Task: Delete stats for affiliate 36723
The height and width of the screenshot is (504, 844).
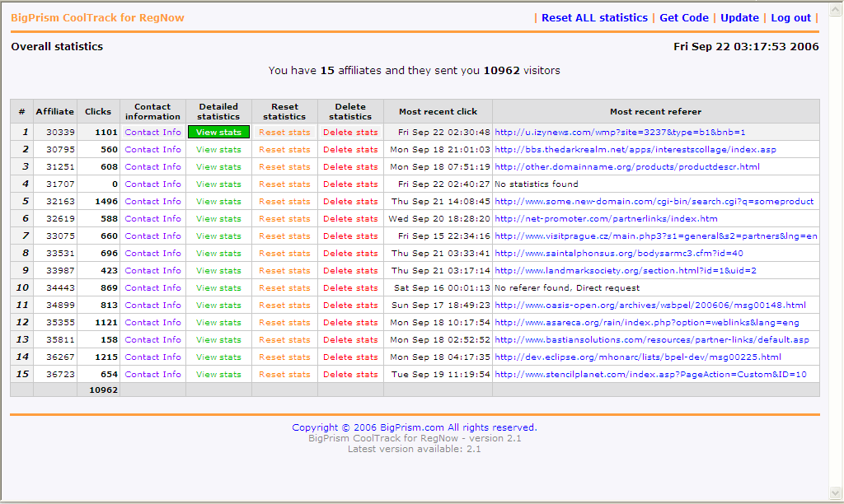Action: click(350, 375)
